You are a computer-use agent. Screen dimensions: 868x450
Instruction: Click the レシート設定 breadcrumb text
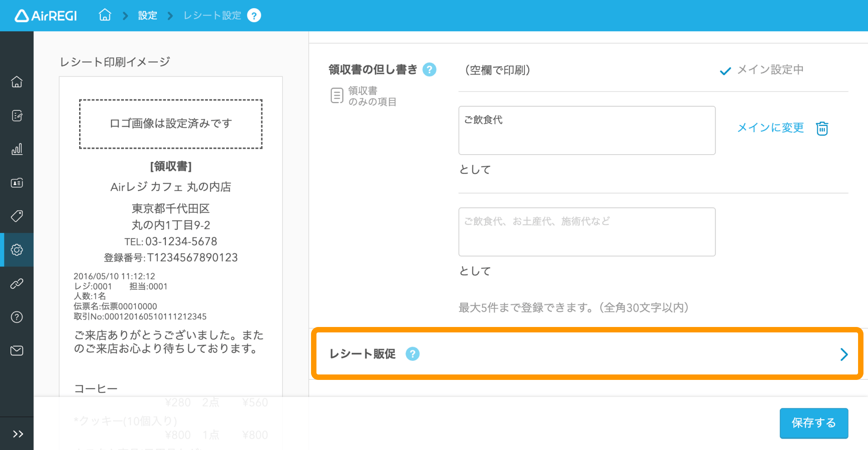tap(212, 16)
